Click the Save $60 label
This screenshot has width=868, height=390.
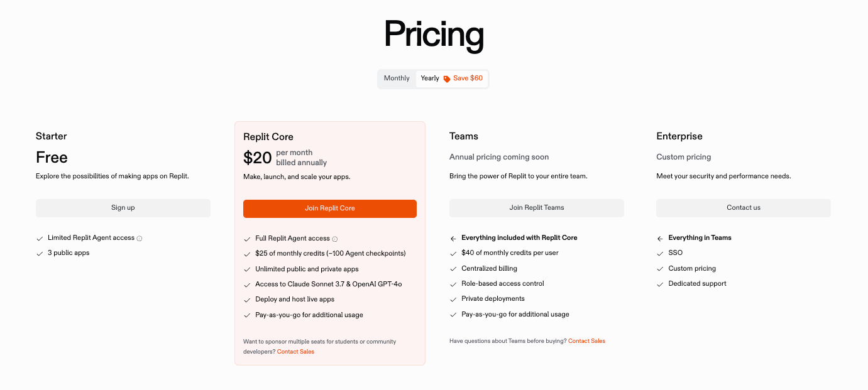click(468, 79)
